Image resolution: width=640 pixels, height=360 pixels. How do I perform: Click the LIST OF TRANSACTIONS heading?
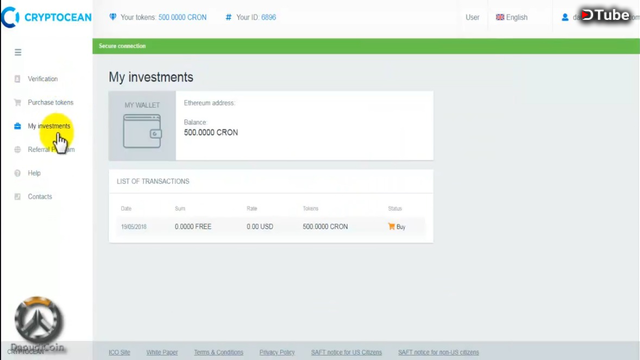point(153,181)
